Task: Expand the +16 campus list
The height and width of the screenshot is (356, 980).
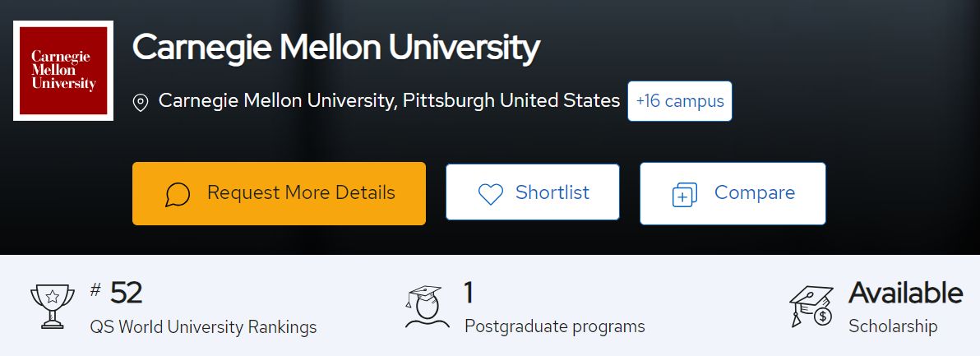Action: point(679,101)
